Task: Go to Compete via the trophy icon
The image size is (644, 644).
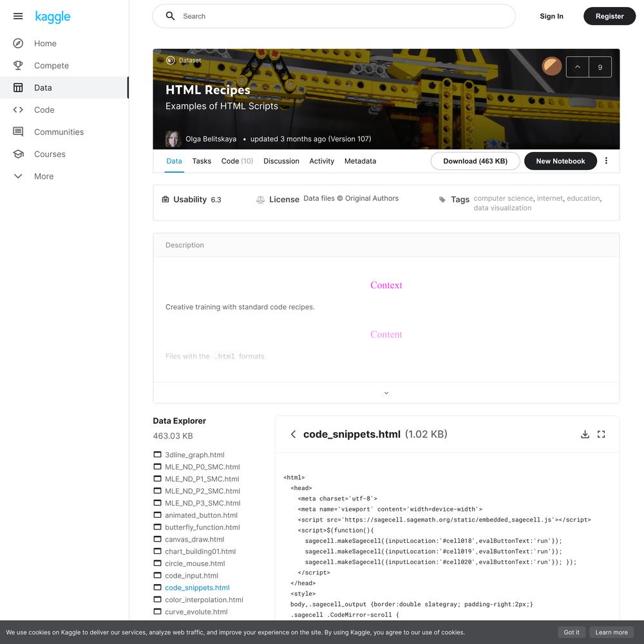Action: [x=18, y=65]
